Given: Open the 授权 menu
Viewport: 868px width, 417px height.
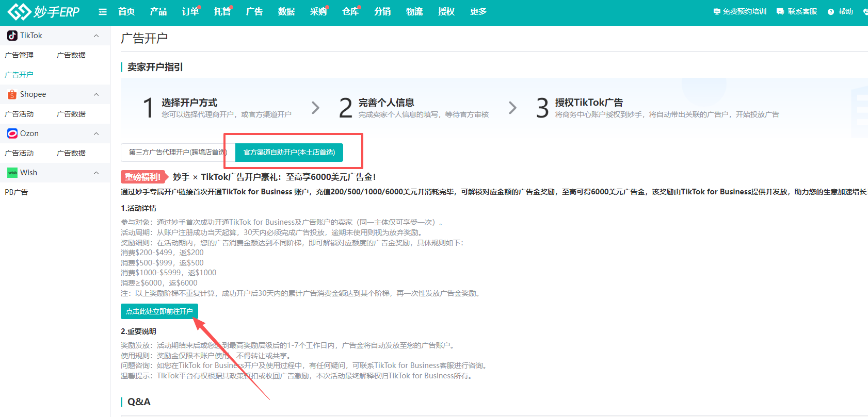Looking at the screenshot, I should pos(446,12).
